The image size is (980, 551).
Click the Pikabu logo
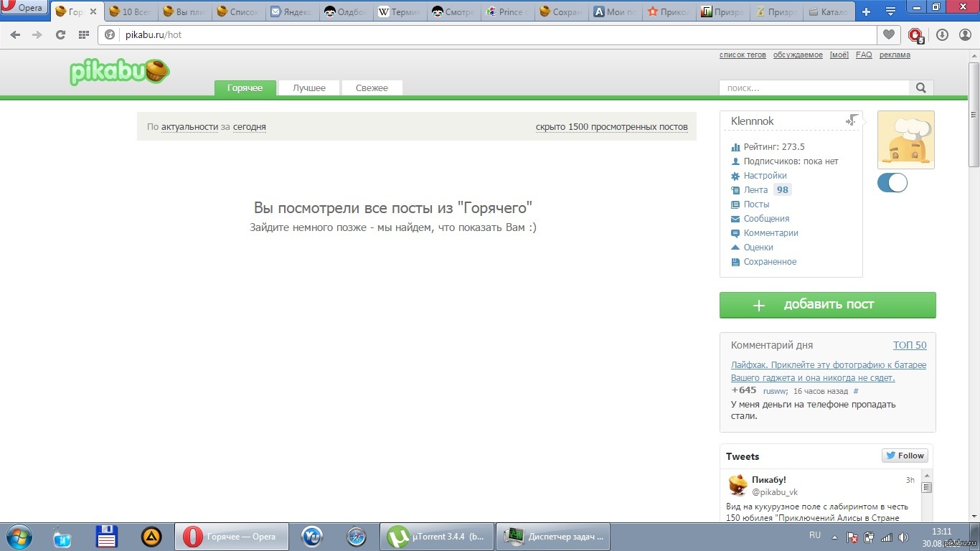pyautogui.click(x=120, y=72)
